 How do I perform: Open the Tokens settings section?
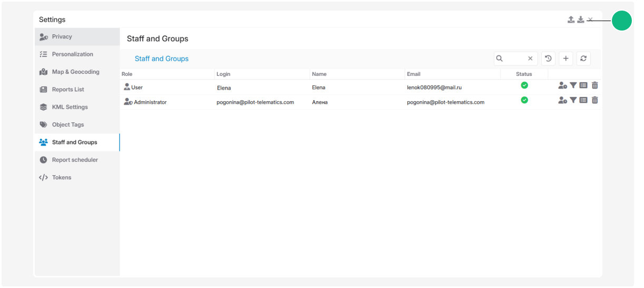(x=61, y=178)
